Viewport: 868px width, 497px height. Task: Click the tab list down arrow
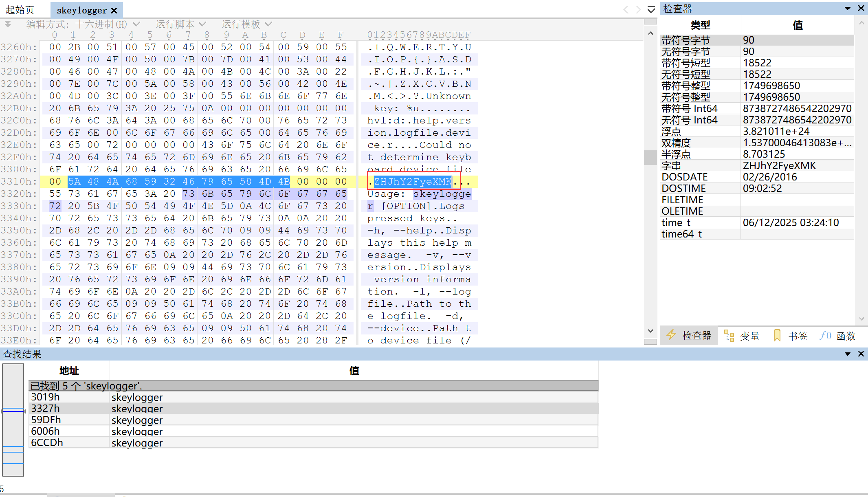(x=651, y=10)
